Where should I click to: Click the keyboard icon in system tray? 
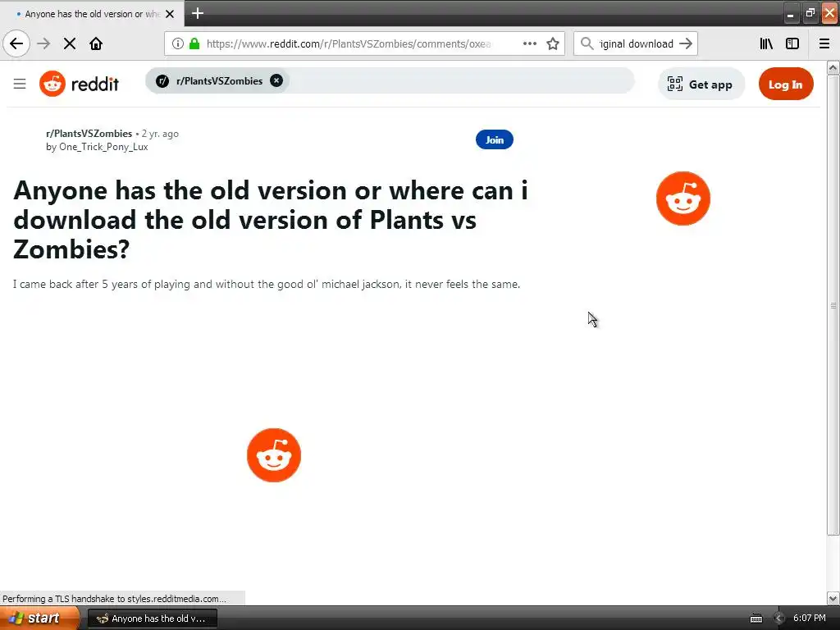click(756, 619)
